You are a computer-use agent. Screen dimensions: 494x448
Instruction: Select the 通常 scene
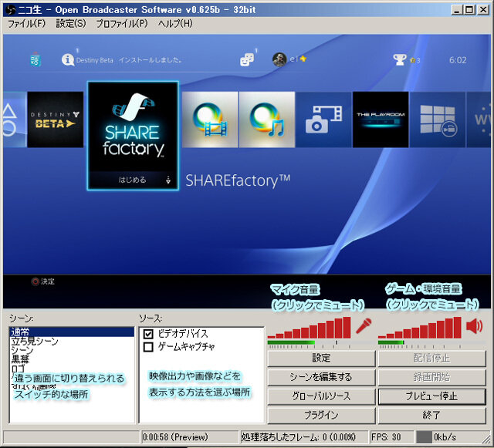(72, 332)
